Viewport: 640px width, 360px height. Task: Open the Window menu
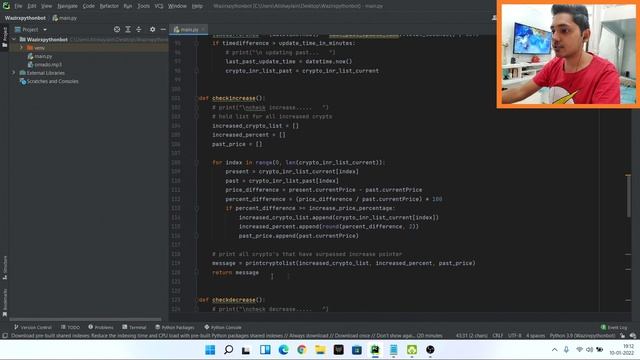click(x=177, y=6)
